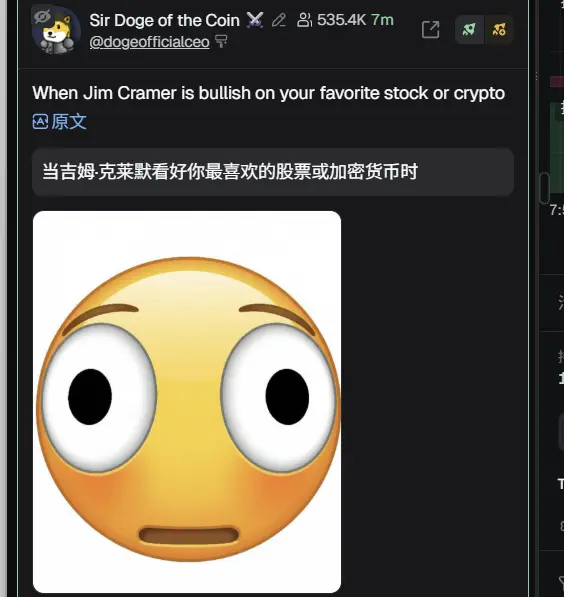
Task: Click the green volume area in chart
Action: click(x=557, y=148)
